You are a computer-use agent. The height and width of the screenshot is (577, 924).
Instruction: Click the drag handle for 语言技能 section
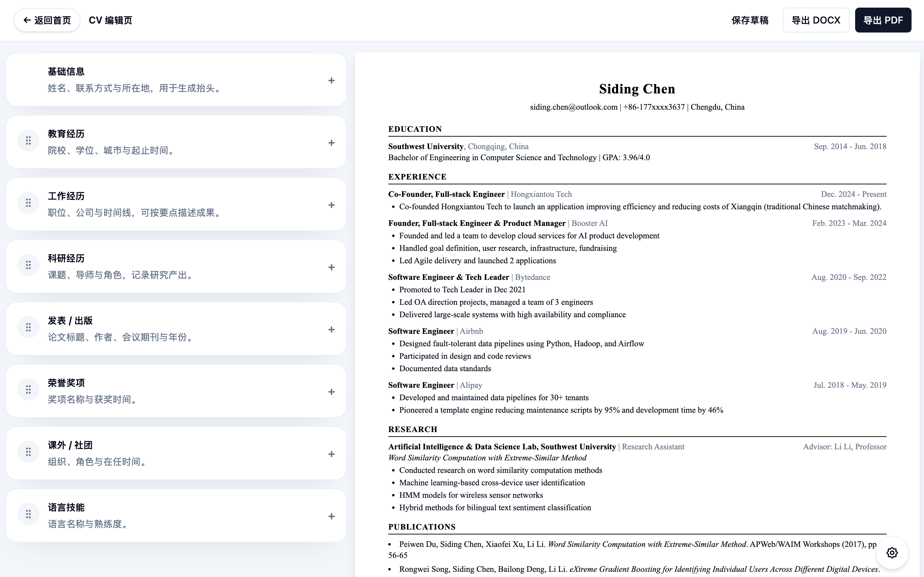[x=28, y=514]
